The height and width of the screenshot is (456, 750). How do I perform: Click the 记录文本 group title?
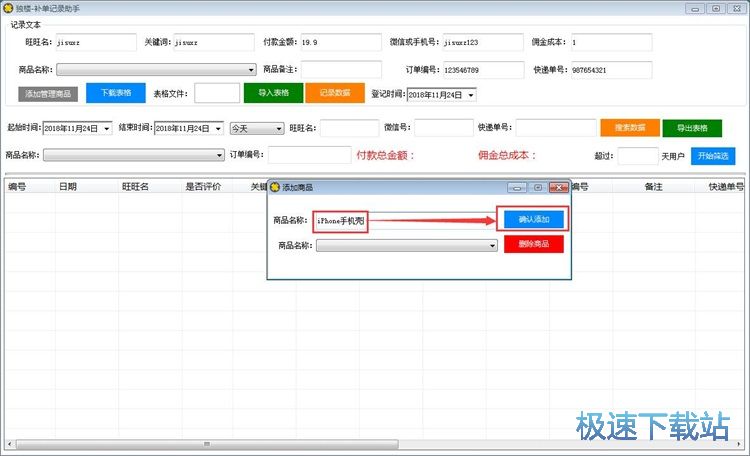click(25, 24)
